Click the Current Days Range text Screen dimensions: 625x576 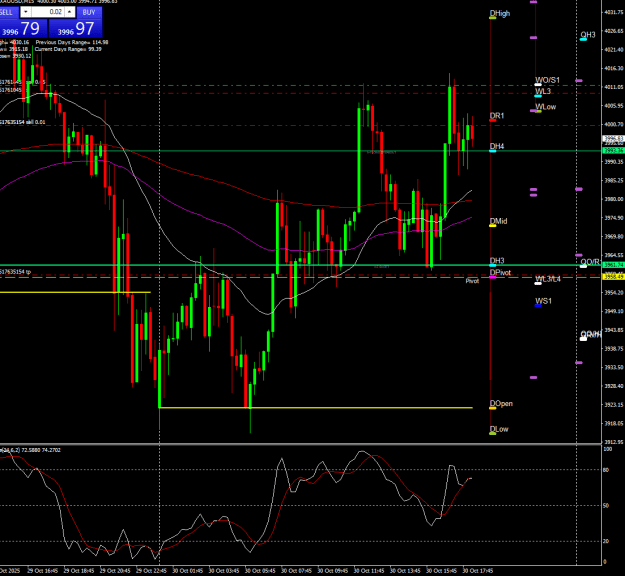(x=68, y=49)
